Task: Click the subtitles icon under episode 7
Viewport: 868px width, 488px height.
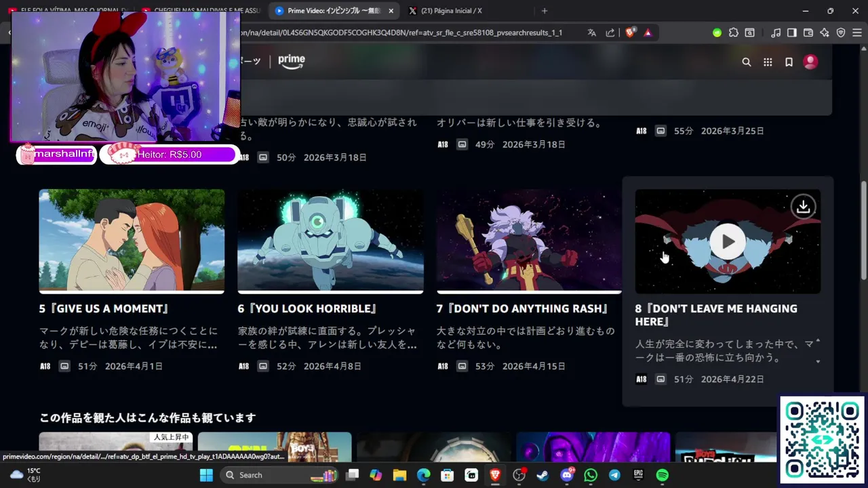Action: coord(462,366)
